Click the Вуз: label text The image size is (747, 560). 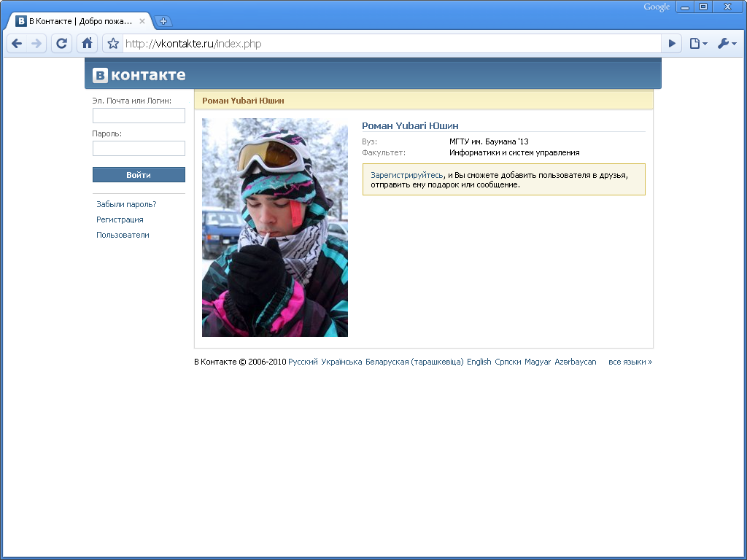click(370, 141)
